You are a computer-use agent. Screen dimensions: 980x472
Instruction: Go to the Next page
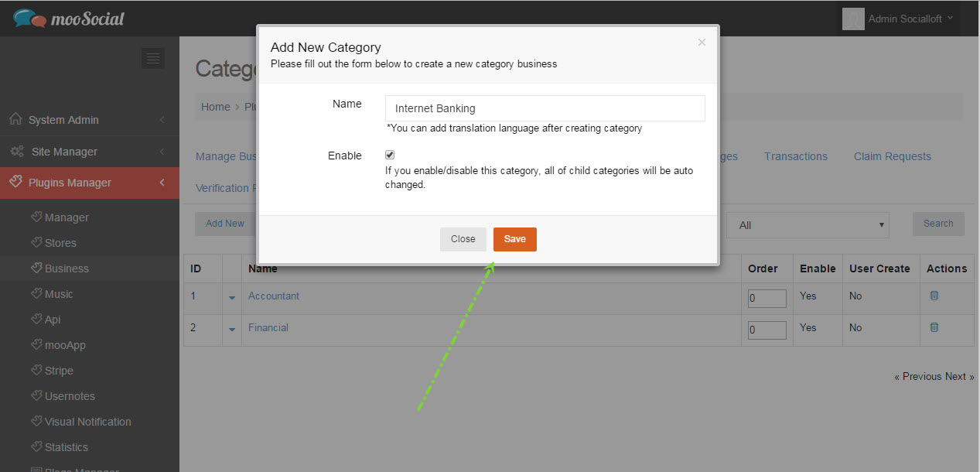point(959,376)
